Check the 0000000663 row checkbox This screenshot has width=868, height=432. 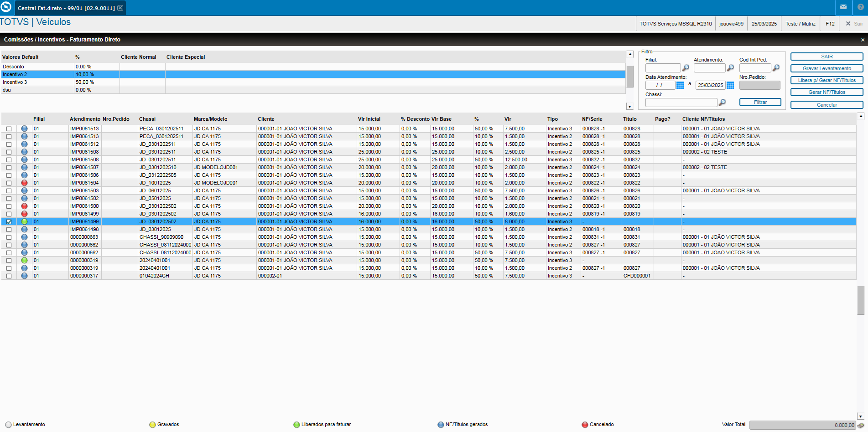9,237
